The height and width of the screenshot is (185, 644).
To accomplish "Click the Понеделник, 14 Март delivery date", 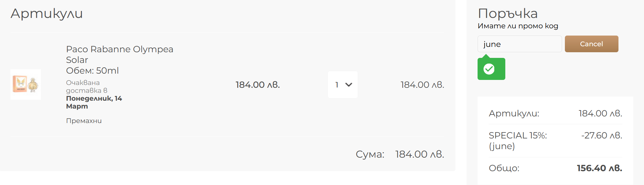I will pyautogui.click(x=94, y=102).
